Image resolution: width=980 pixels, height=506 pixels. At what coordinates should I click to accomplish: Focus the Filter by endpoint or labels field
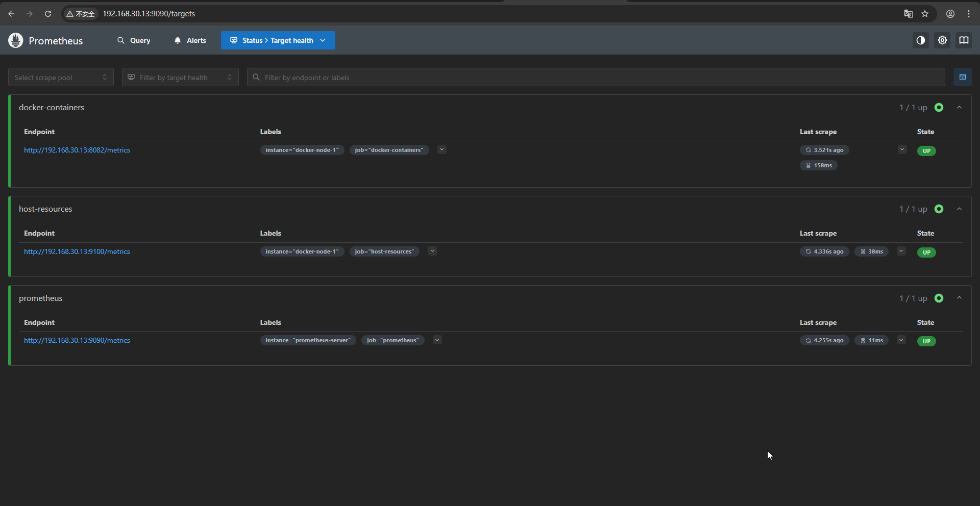coord(596,77)
